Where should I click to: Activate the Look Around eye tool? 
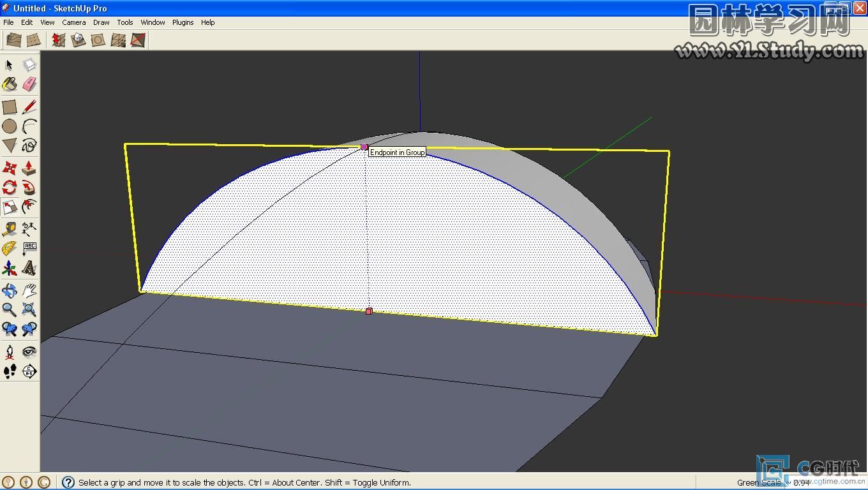(29, 352)
